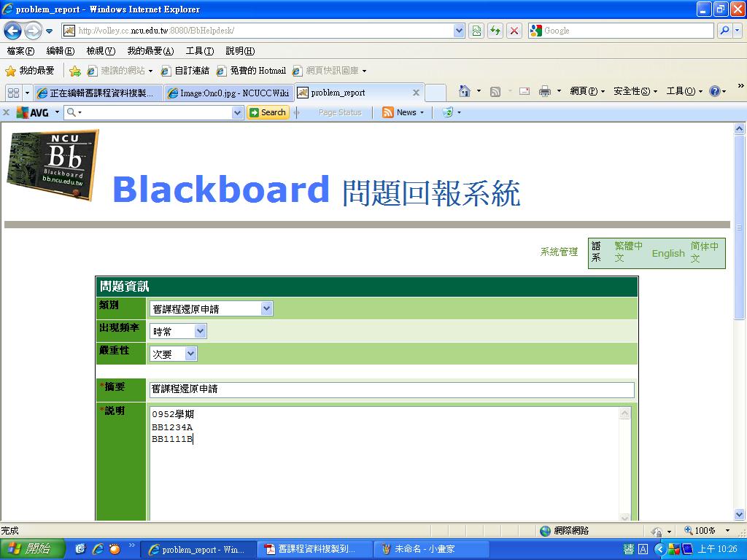The height and width of the screenshot is (560, 747).
Task: Click the Home icon in command bar
Action: pos(464,91)
